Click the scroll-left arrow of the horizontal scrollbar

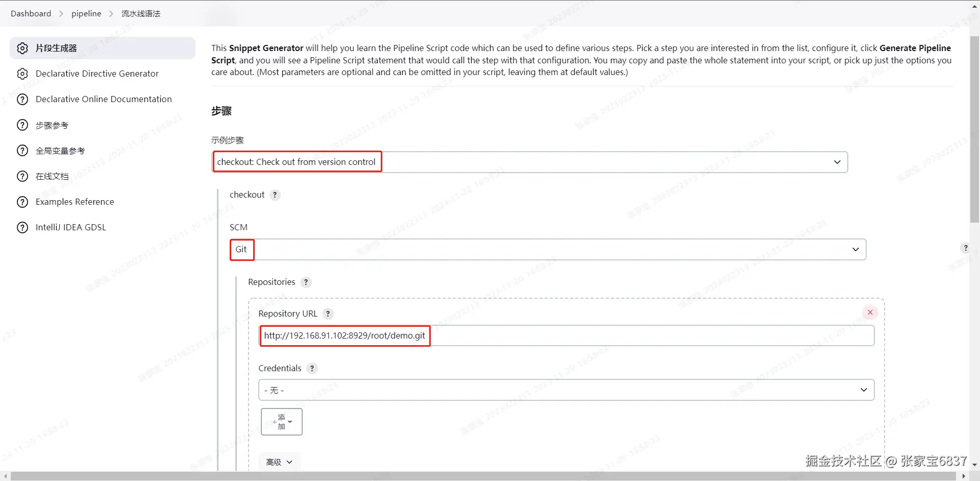(x=5, y=476)
